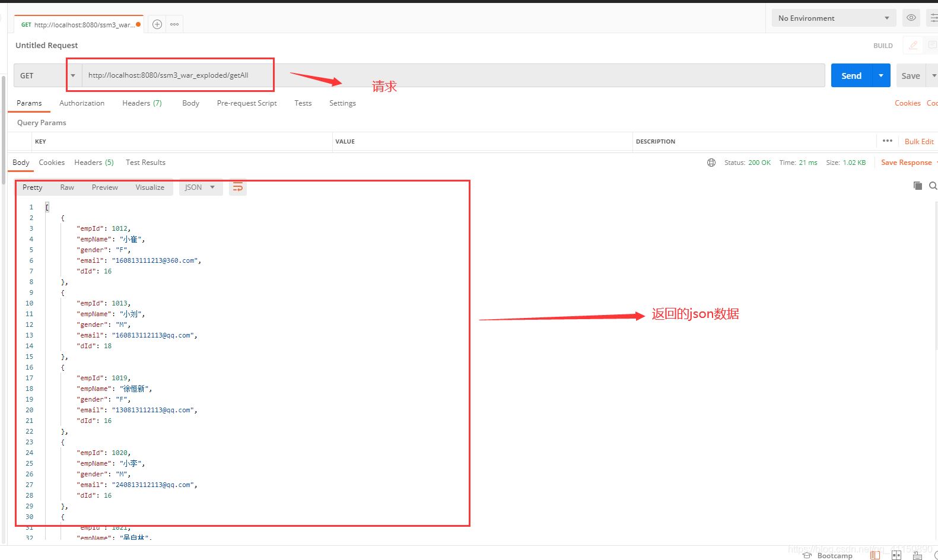Open the request Settings tab
This screenshot has width=938, height=560.
[x=343, y=103]
